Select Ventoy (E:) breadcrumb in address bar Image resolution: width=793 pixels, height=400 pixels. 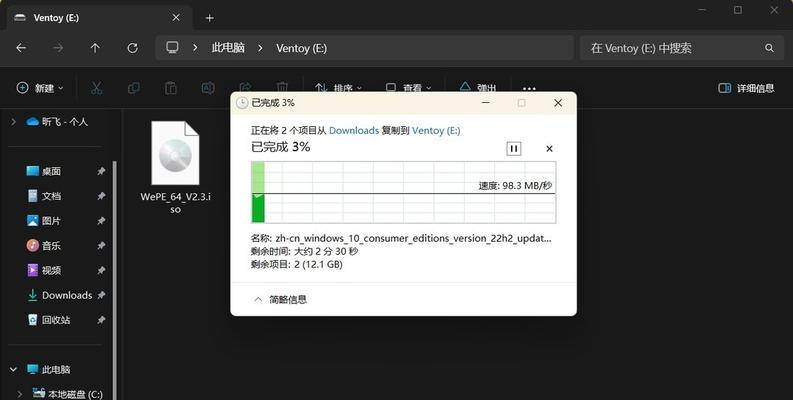coord(301,48)
